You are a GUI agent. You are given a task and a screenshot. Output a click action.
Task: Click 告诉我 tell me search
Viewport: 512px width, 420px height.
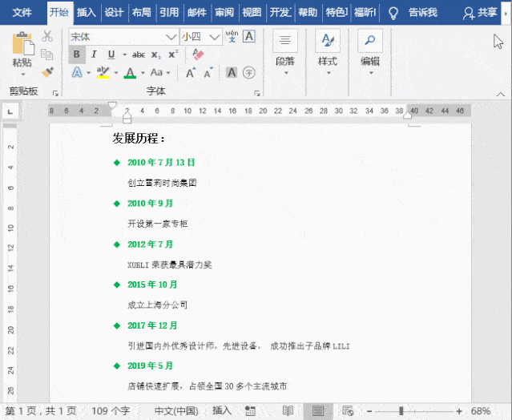[422, 12]
